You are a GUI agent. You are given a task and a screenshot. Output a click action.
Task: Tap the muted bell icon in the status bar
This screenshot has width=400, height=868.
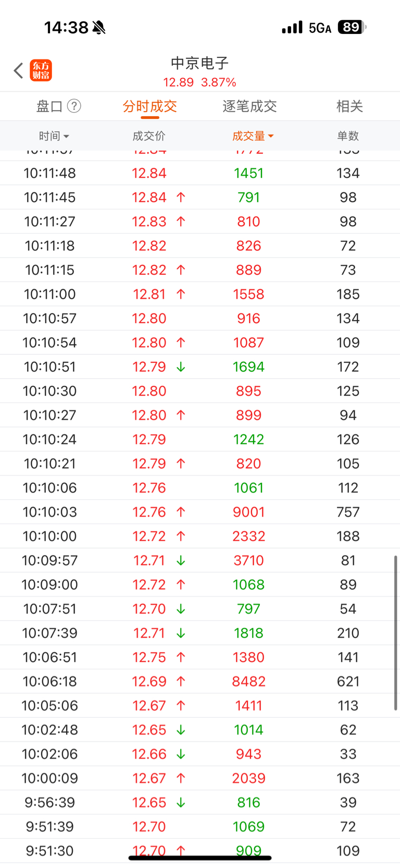click(99, 28)
